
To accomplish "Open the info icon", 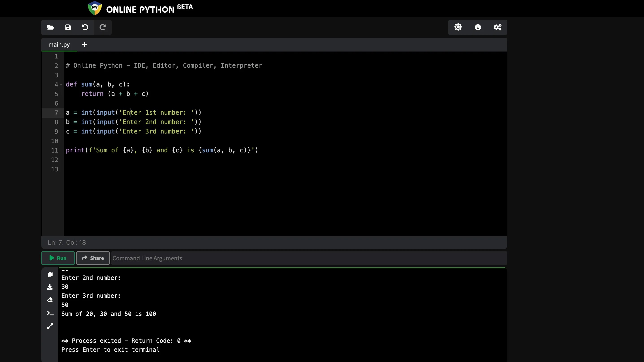I will click(478, 27).
